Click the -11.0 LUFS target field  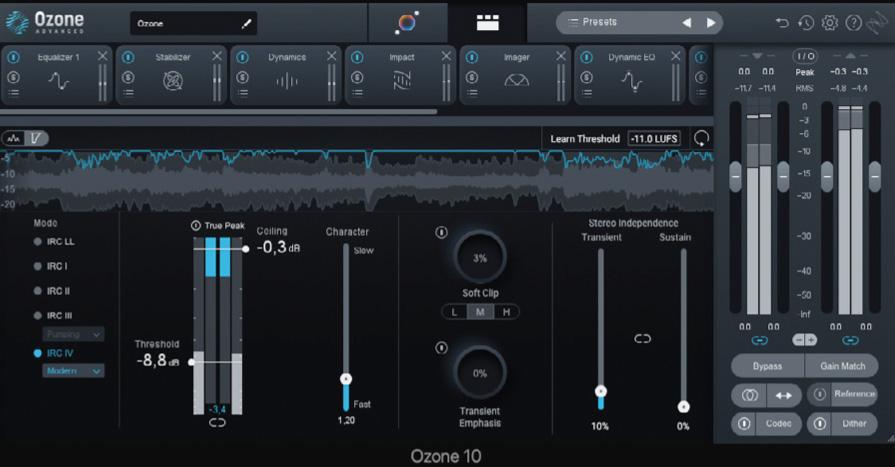(x=654, y=139)
